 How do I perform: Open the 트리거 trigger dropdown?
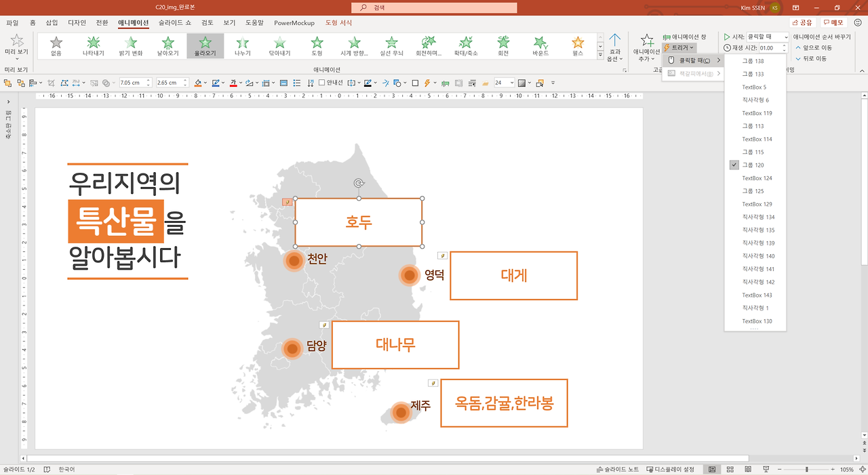(x=679, y=47)
